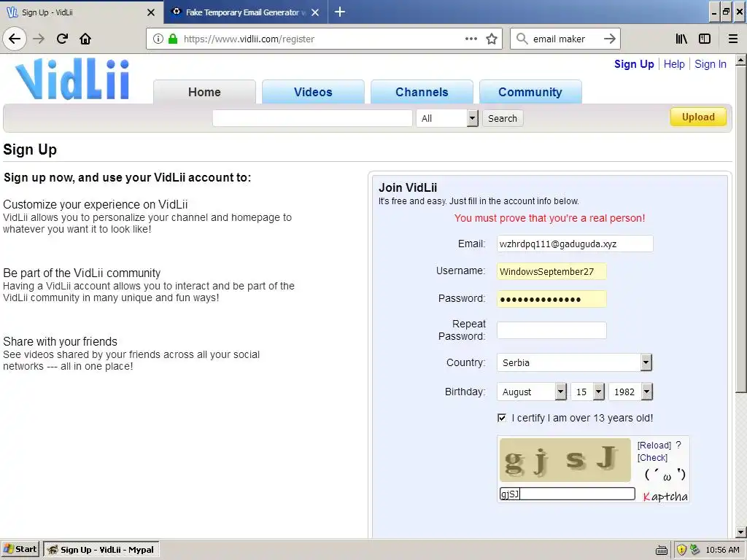Image resolution: width=747 pixels, height=560 pixels.
Task: Click the captcha Reload link
Action: click(x=654, y=446)
